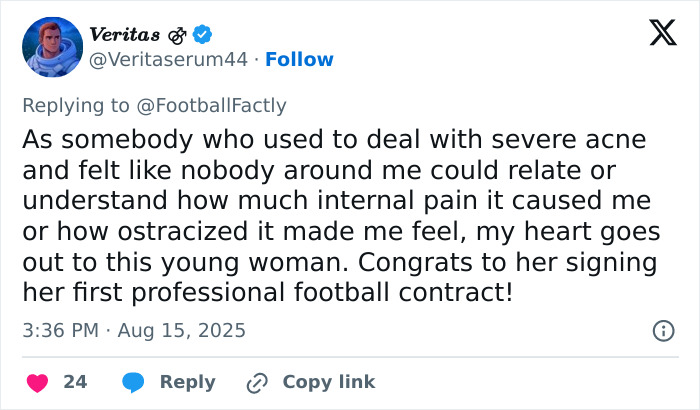Click the blue verified badge
This screenshot has width=700, height=410.
point(203,35)
